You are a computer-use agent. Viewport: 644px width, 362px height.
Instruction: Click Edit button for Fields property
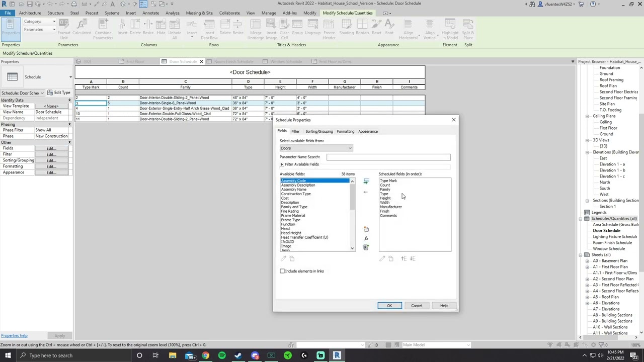point(51,148)
